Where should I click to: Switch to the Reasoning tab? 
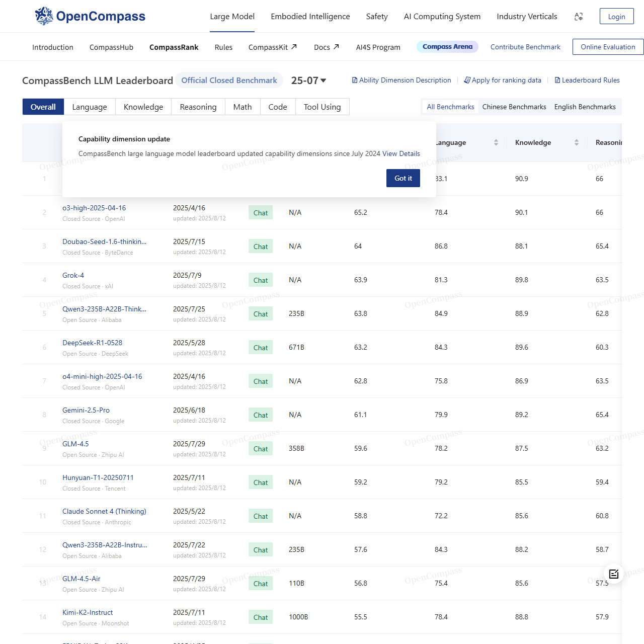[x=198, y=107]
